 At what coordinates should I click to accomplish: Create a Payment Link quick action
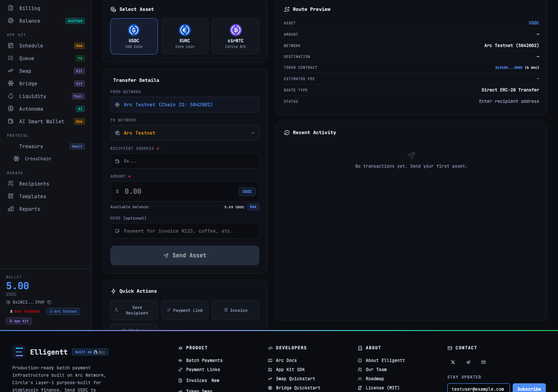click(x=185, y=310)
